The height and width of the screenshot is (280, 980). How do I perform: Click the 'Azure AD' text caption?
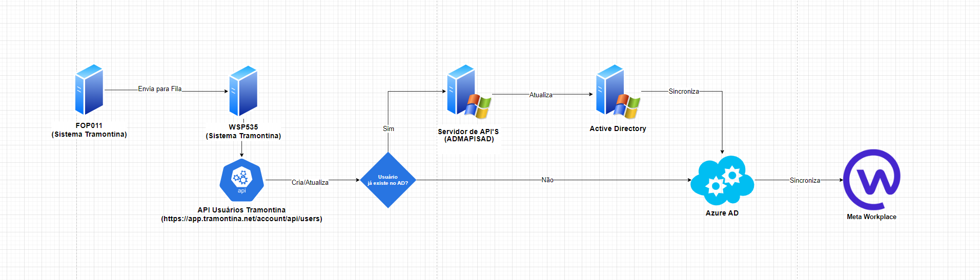pyautogui.click(x=722, y=213)
